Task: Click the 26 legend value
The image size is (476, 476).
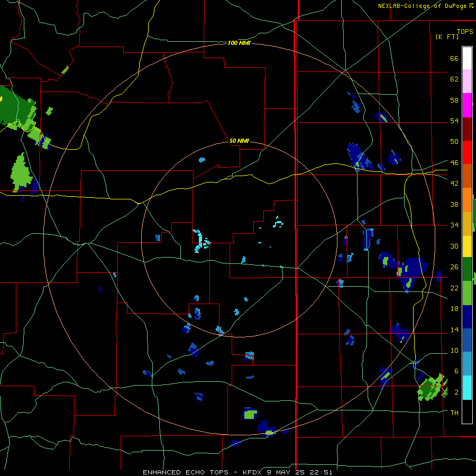Action: (454, 267)
